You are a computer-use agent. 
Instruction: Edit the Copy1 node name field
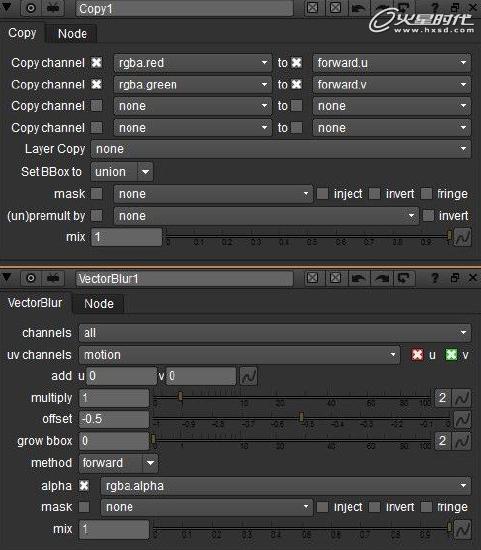tap(184, 8)
